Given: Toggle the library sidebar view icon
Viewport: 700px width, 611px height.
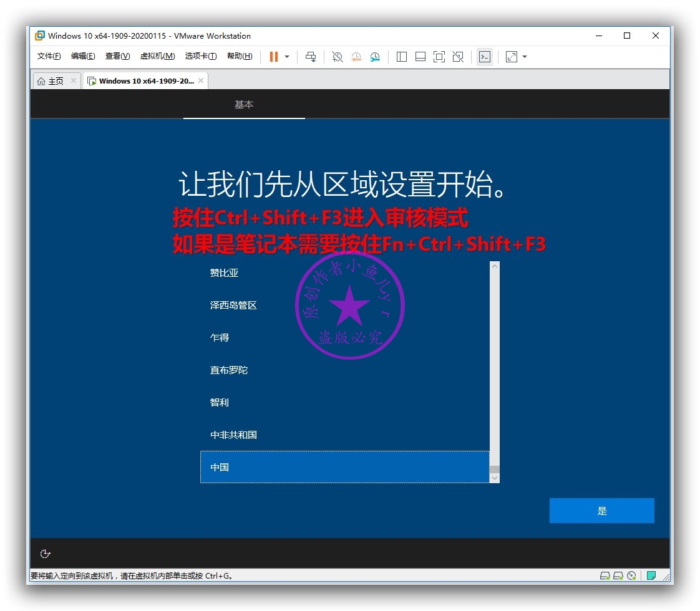Looking at the screenshot, I should pos(401,57).
